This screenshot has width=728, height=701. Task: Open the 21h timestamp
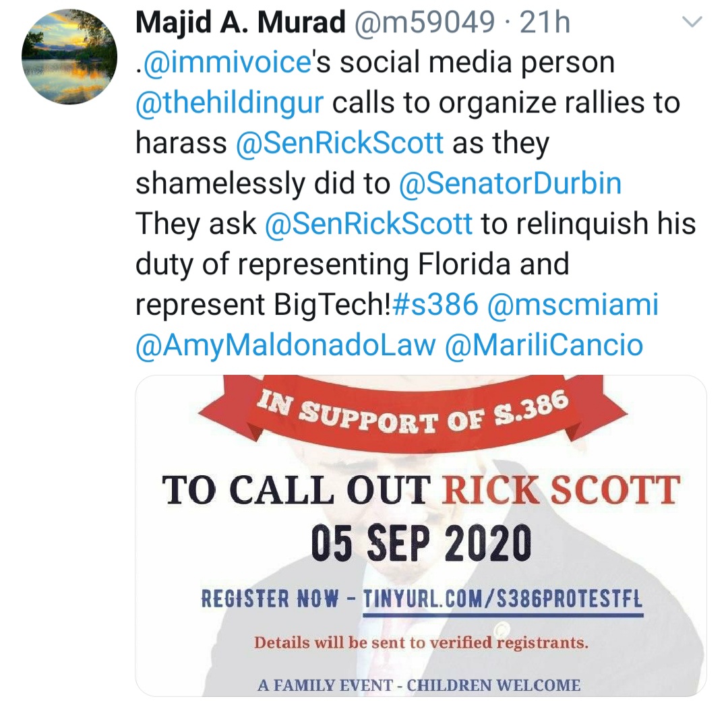point(545,22)
